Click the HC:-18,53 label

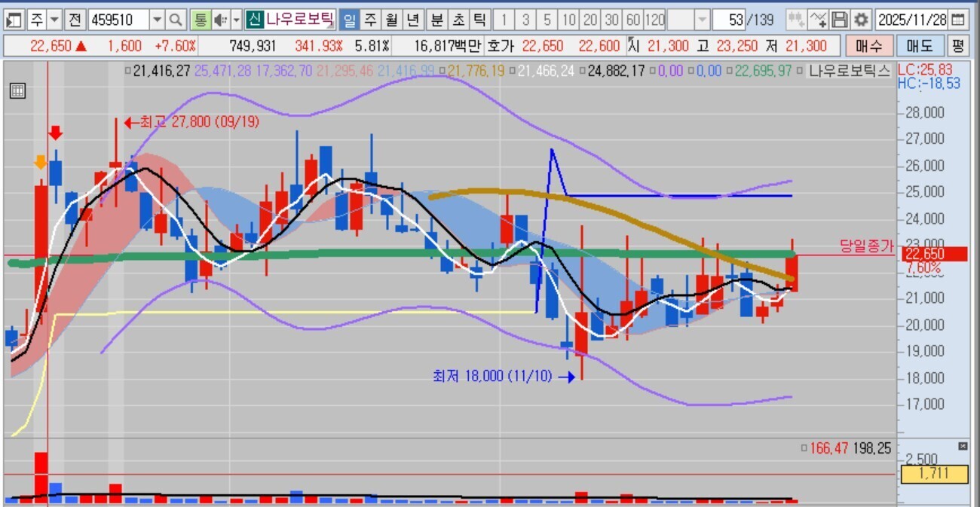pyautogui.click(x=929, y=83)
